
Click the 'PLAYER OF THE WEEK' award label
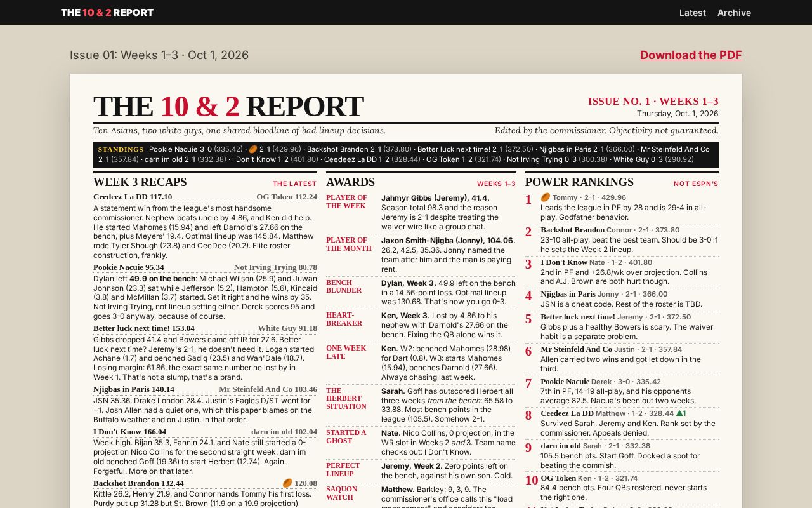[x=346, y=202]
